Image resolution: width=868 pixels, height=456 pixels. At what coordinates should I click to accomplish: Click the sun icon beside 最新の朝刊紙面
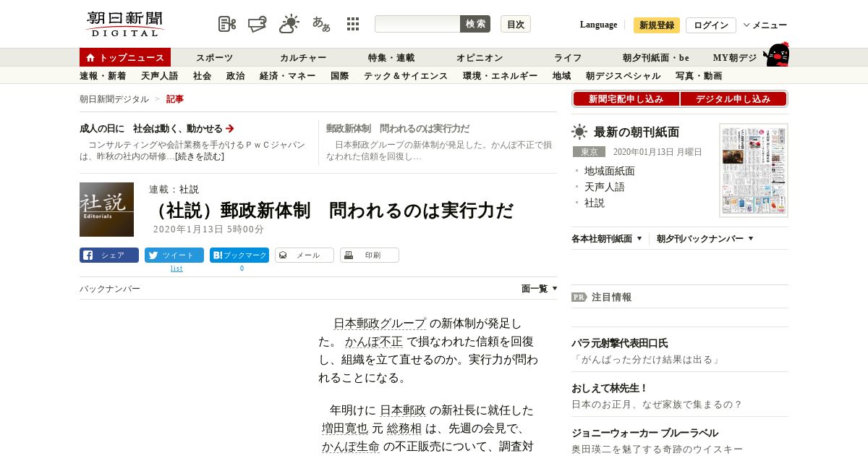[579, 132]
